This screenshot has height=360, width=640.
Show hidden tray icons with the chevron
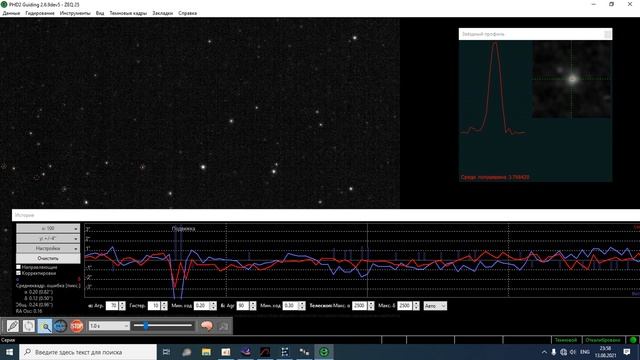point(544,352)
